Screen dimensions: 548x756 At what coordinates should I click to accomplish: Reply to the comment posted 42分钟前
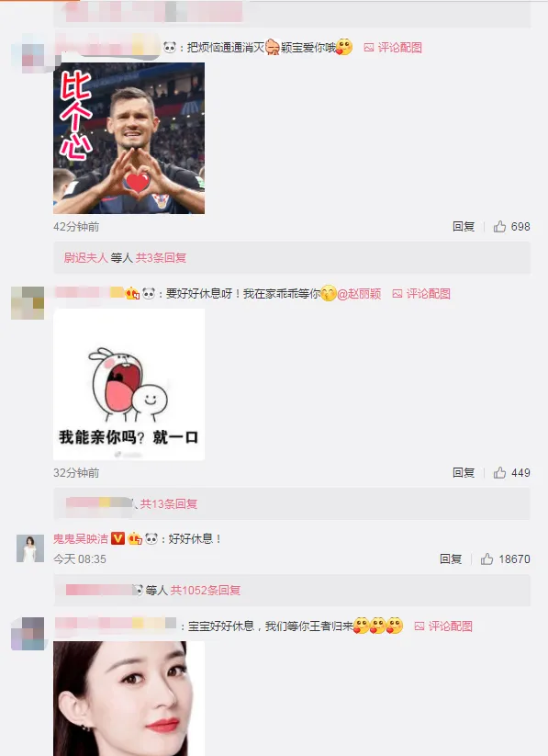(x=464, y=227)
